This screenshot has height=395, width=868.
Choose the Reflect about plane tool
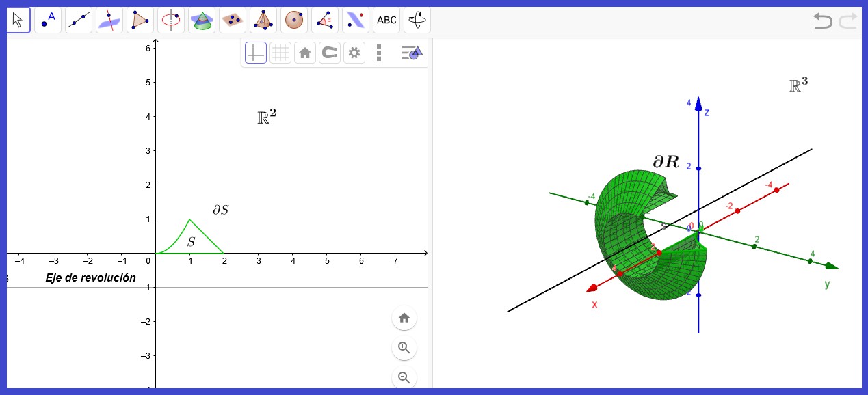point(356,21)
